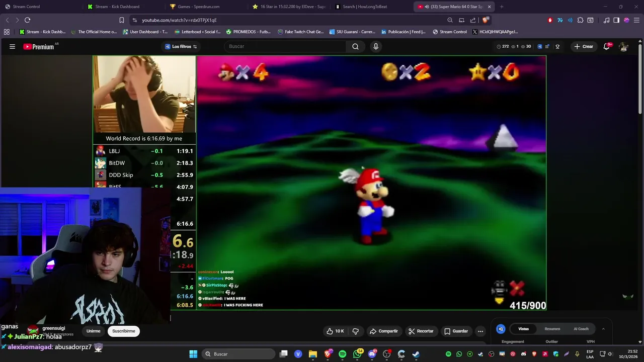
Task: Click the blue vidIQ icon in the stats bar
Action: tap(540, 46)
